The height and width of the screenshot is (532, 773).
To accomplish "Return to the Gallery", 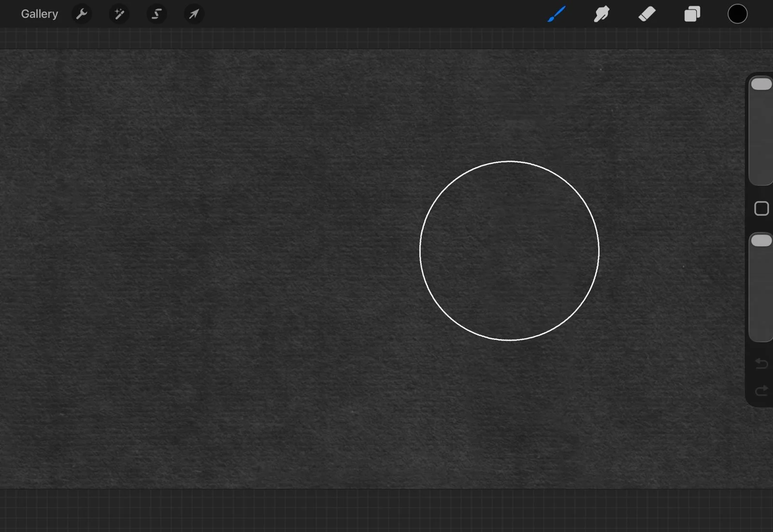I will 39,14.
